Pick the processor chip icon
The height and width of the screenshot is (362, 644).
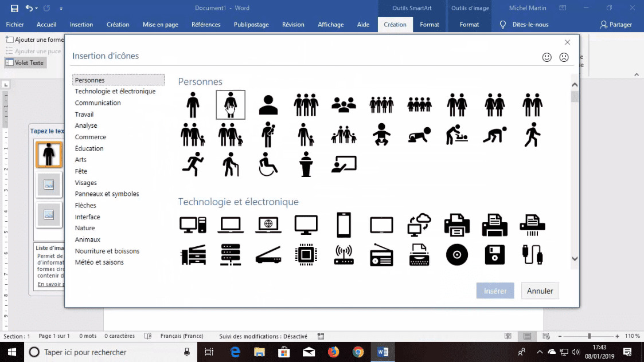pos(306,255)
